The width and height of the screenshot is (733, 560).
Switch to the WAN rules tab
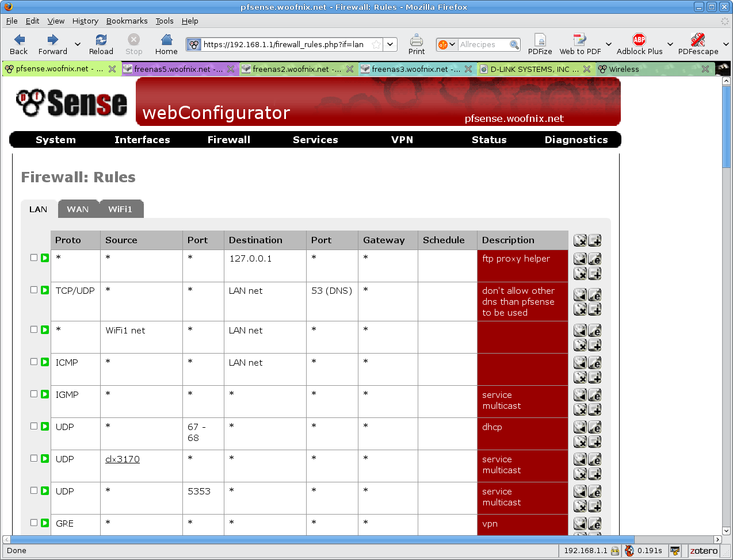click(78, 209)
